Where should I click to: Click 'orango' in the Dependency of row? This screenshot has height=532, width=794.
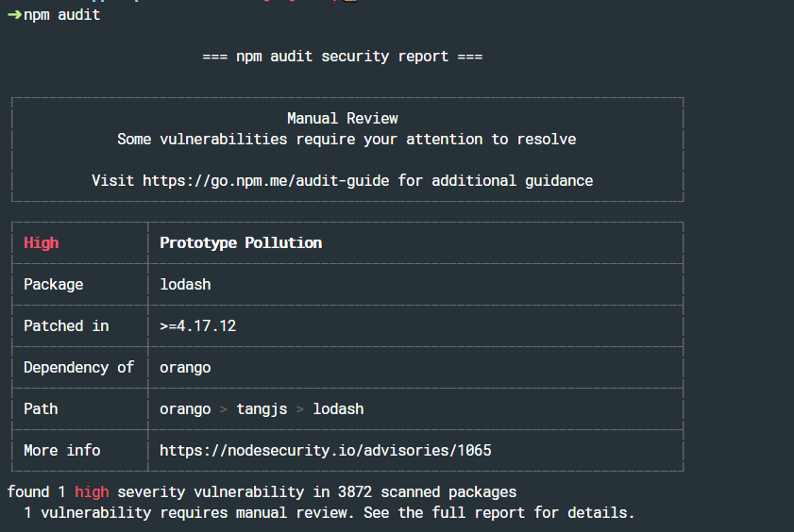click(x=185, y=368)
